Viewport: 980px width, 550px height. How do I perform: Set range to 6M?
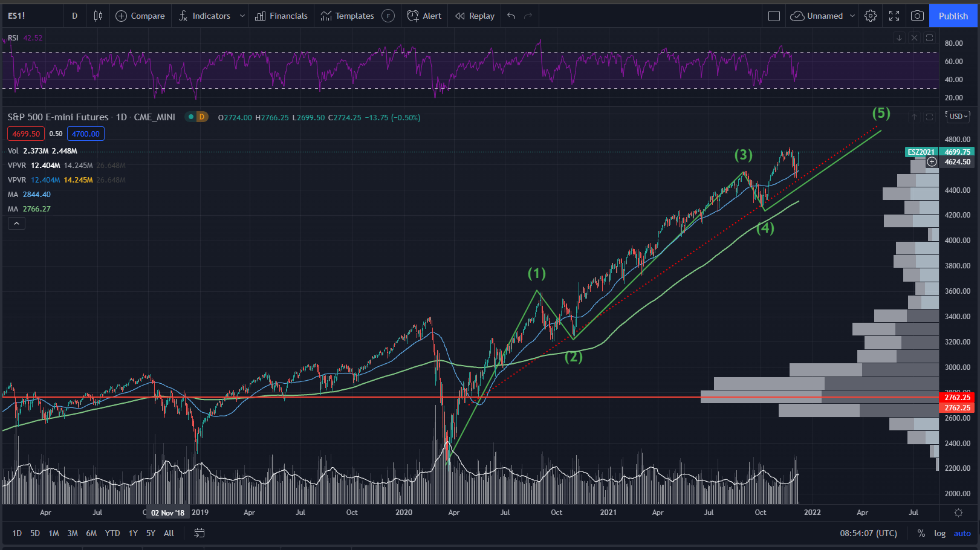coord(91,533)
